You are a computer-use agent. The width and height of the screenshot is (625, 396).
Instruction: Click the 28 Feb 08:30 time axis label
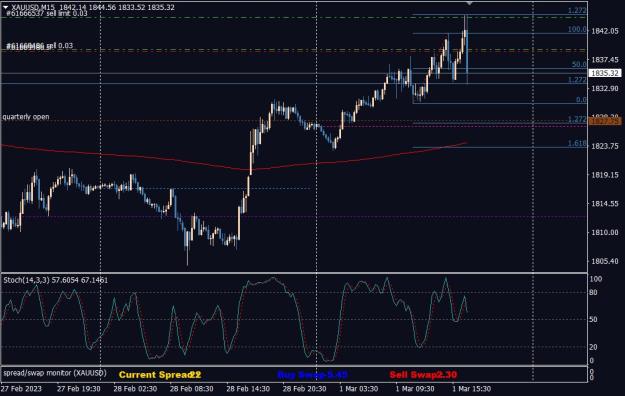point(192,388)
